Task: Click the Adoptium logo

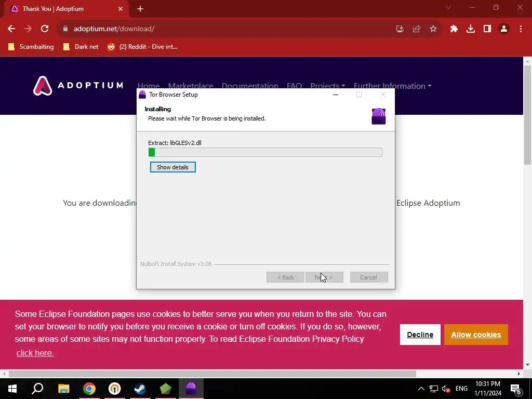Action: tap(78, 86)
